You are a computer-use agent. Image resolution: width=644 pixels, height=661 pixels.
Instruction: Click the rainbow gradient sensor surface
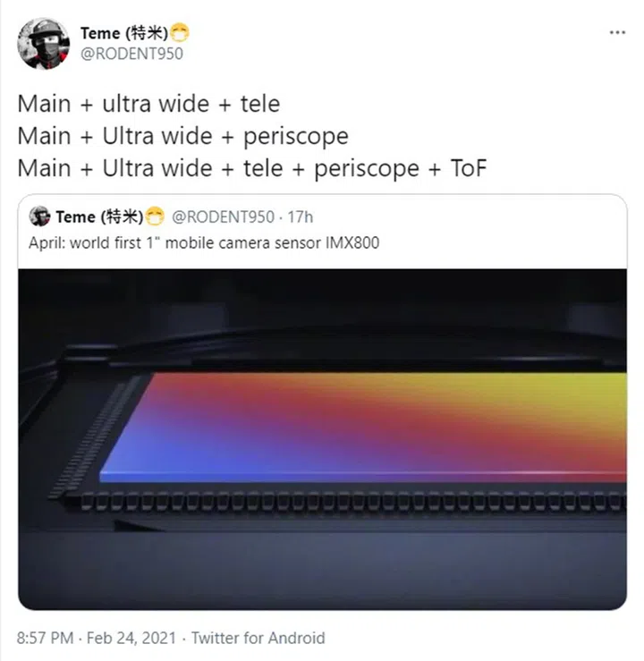click(363, 427)
